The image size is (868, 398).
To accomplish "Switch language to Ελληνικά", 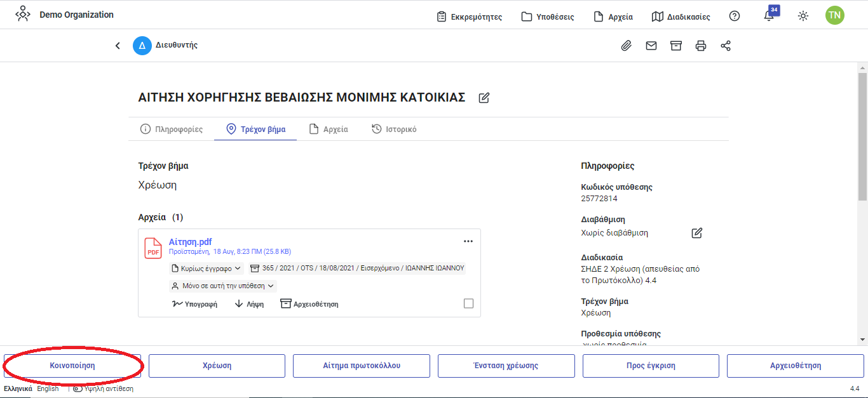I will click(18, 388).
